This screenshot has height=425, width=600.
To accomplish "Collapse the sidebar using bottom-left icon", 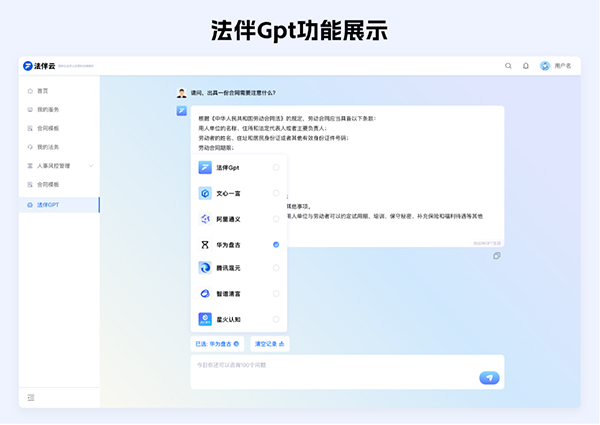I will 31,397.
